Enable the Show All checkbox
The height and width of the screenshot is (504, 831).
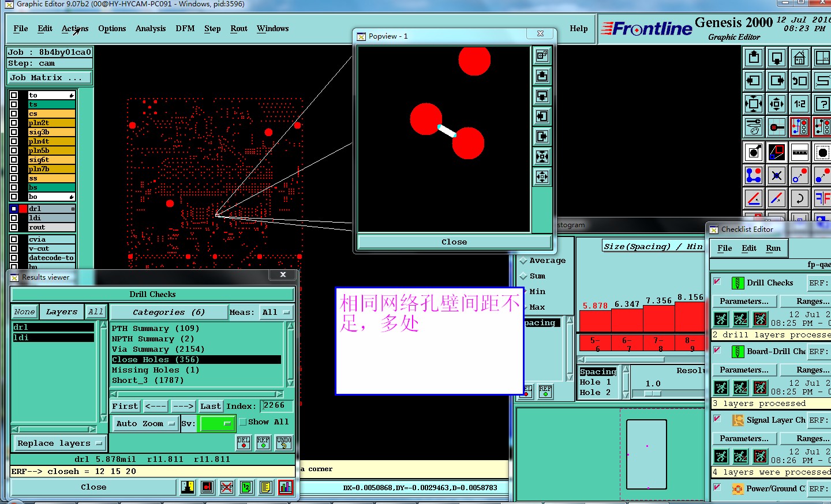(243, 422)
